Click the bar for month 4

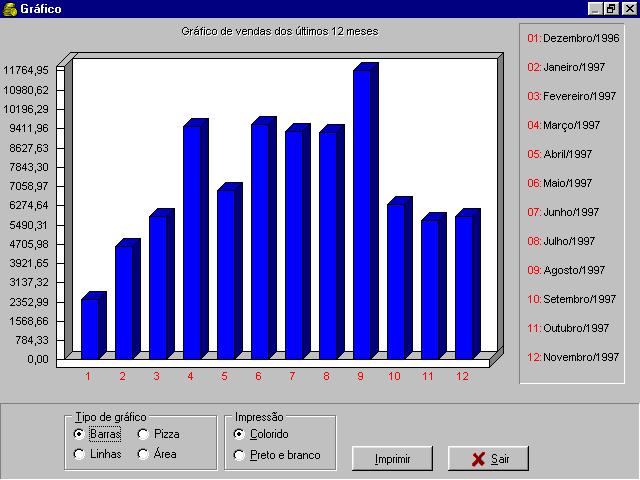196,240
